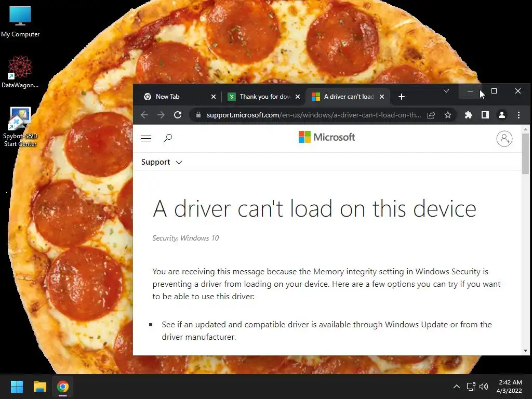Screen dimensions: 532x399
Task: Bookmark this page with the star
Action: coord(448,115)
